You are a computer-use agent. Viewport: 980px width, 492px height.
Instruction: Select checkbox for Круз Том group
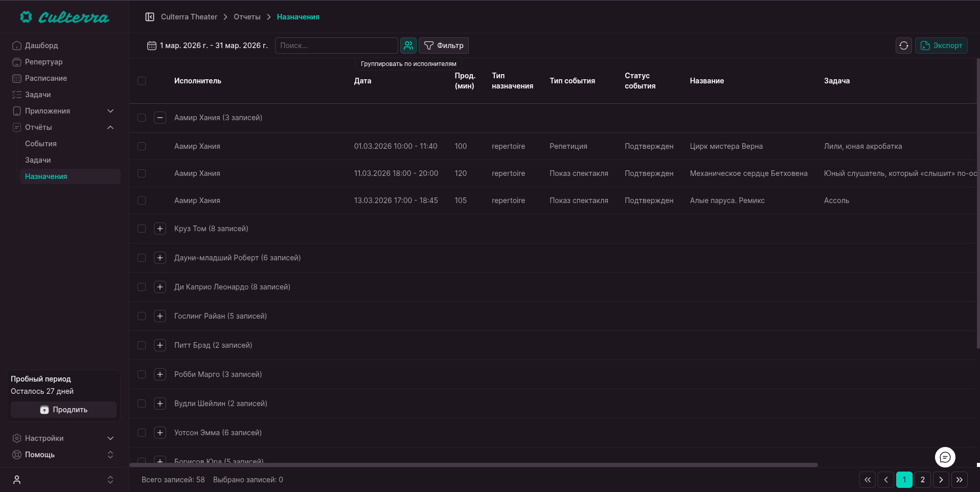pos(142,229)
